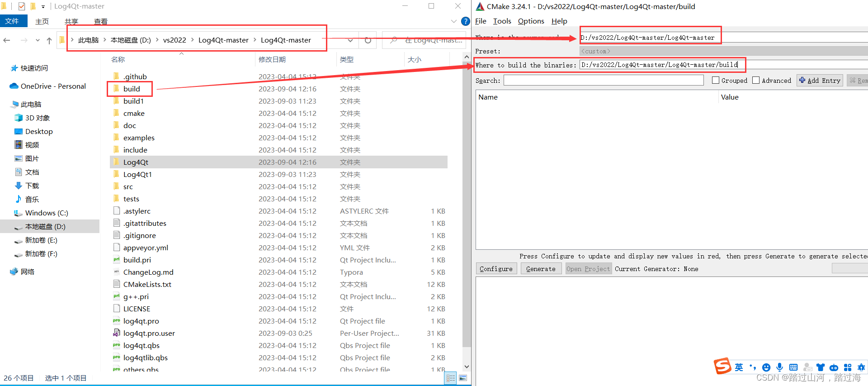Image resolution: width=868 pixels, height=386 pixels.
Task: Click Log4Qt-master last breadcrumb segment
Action: (x=286, y=40)
